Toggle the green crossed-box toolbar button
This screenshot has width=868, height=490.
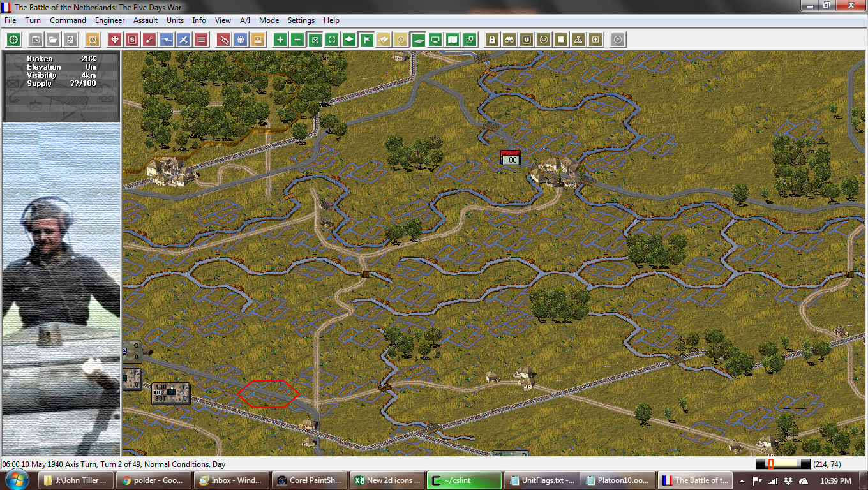[x=315, y=40]
